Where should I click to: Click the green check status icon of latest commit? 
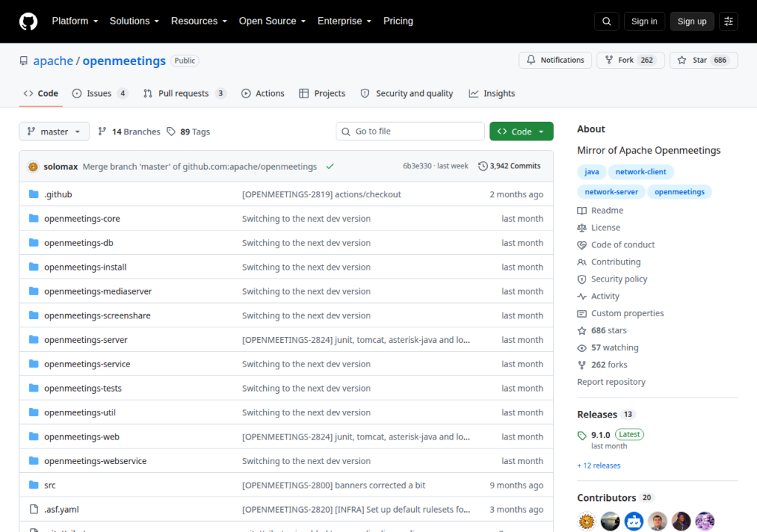(x=330, y=166)
